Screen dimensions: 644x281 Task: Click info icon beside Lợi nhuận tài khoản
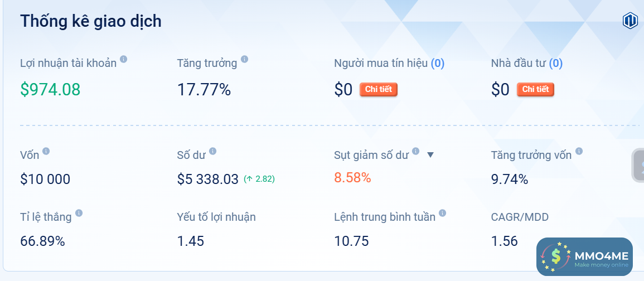click(x=124, y=59)
